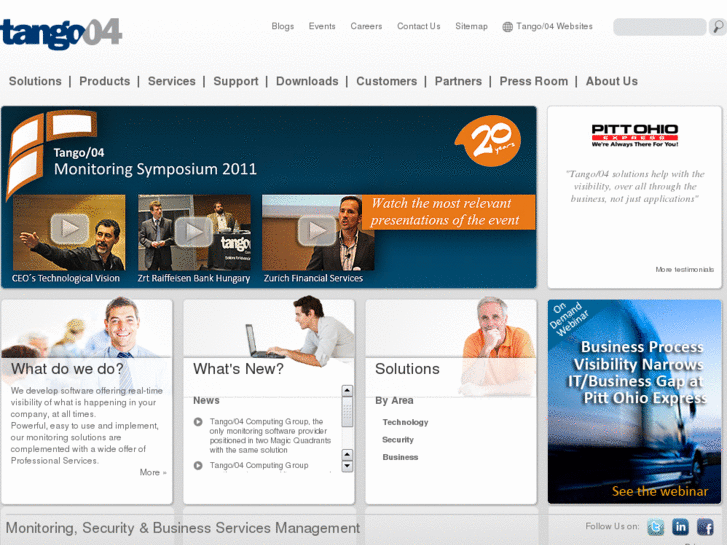Open the Downloads menu
Viewport: 727px width, 545px height.
(307, 81)
